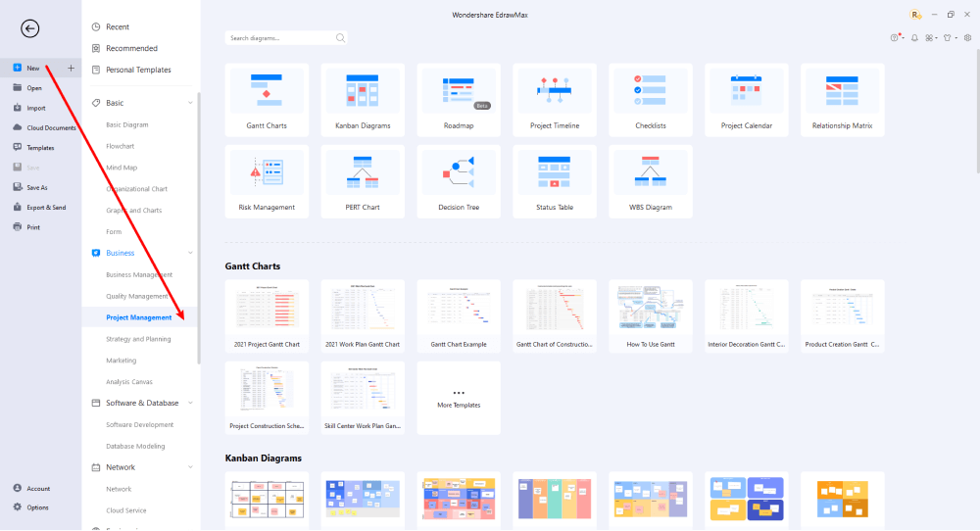The height and width of the screenshot is (531, 980).
Task: Open the Relationship Matrix type
Action: pyautogui.click(x=843, y=100)
